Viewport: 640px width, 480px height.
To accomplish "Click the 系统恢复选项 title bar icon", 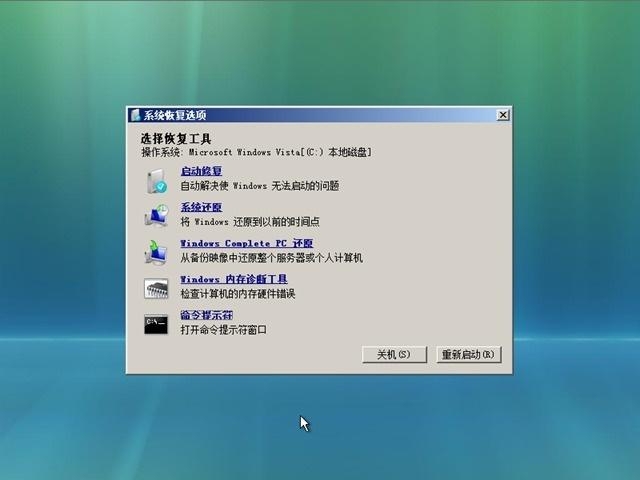I will (x=135, y=115).
